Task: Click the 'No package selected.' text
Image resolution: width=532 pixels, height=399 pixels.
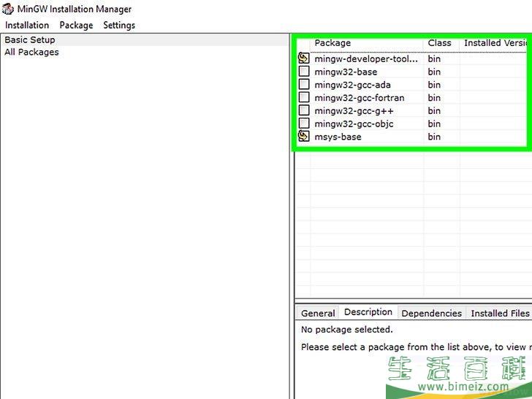Action: [x=346, y=330]
